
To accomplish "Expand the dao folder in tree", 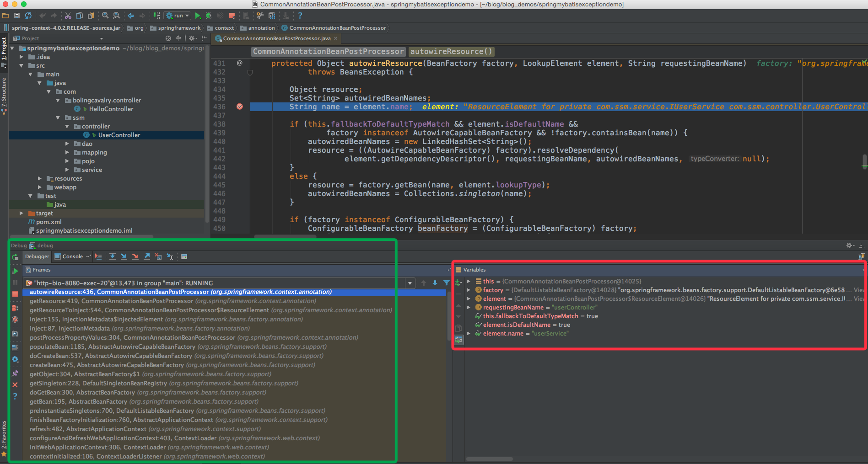I will coord(67,144).
